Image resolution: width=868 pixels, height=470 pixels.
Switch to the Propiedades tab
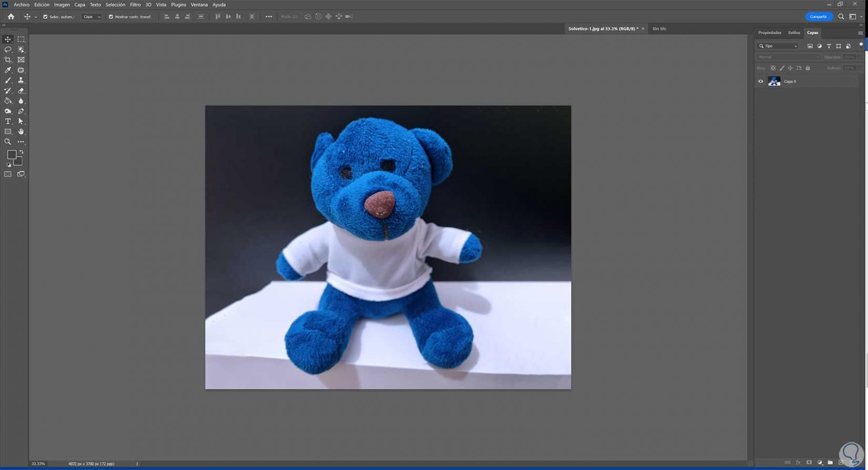pyautogui.click(x=770, y=33)
